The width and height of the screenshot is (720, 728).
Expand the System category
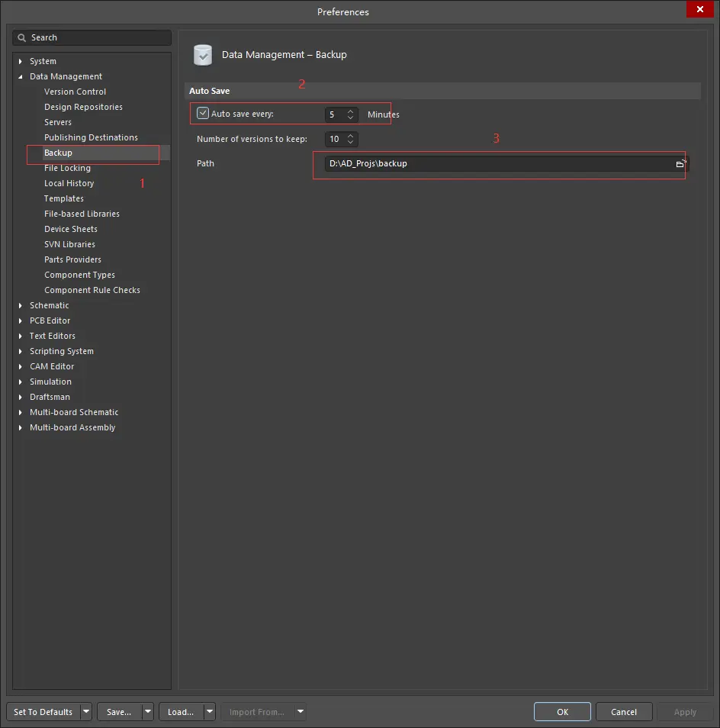[20, 61]
